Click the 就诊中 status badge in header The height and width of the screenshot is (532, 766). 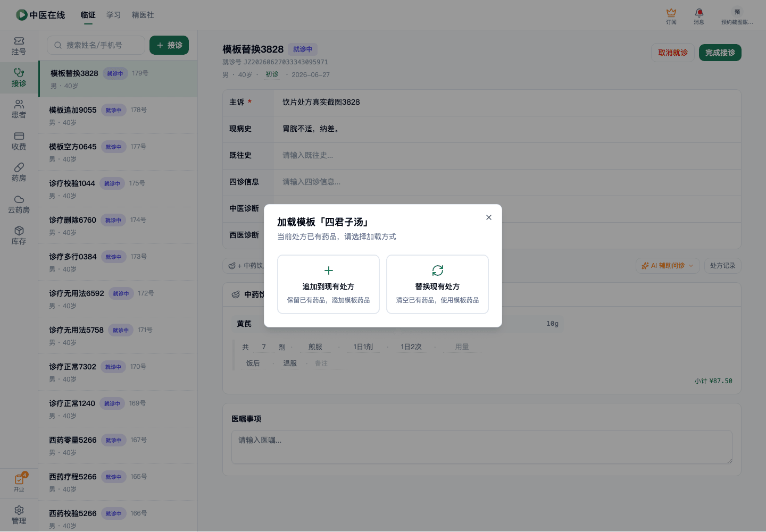[x=303, y=49]
